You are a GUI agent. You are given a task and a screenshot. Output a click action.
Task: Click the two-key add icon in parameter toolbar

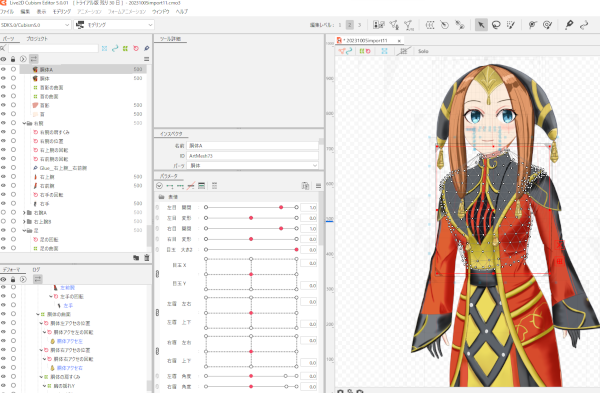(x=170, y=186)
